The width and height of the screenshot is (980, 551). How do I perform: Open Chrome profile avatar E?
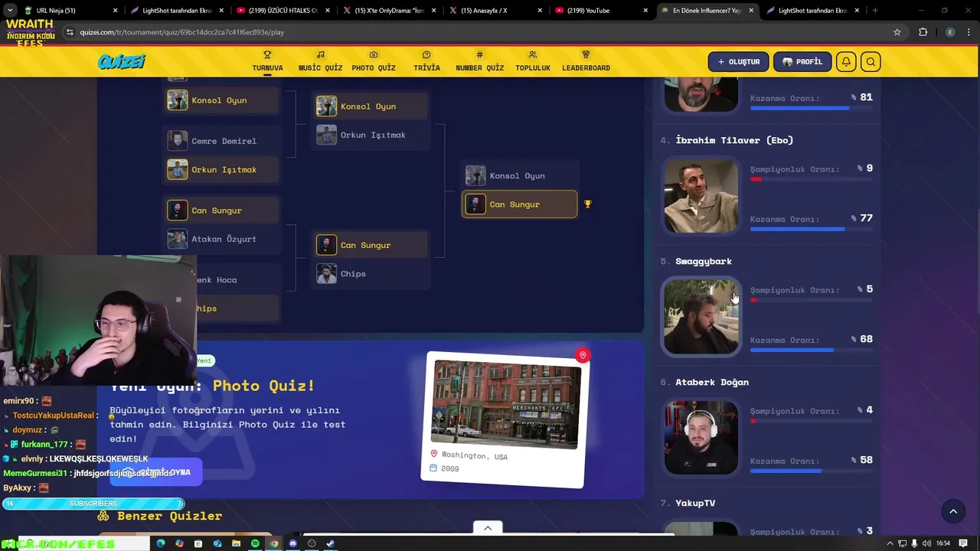(x=950, y=32)
